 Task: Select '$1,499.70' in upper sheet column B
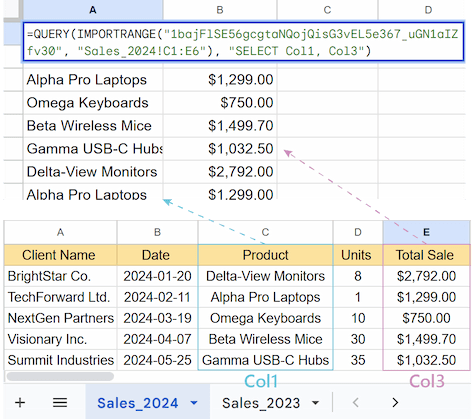click(220, 126)
